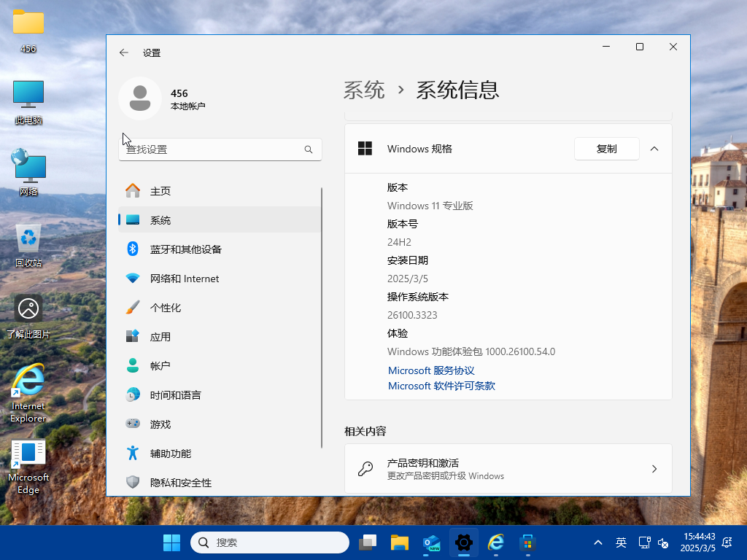Copy Windows specifications with 复制 button
Viewport: 747px width, 560px height.
click(x=606, y=149)
